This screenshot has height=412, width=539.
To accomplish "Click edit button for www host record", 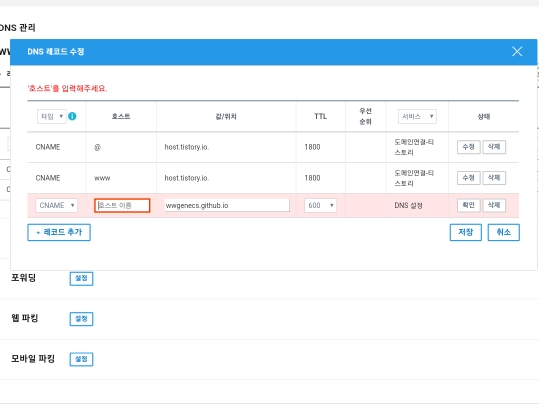I will pyautogui.click(x=469, y=178).
